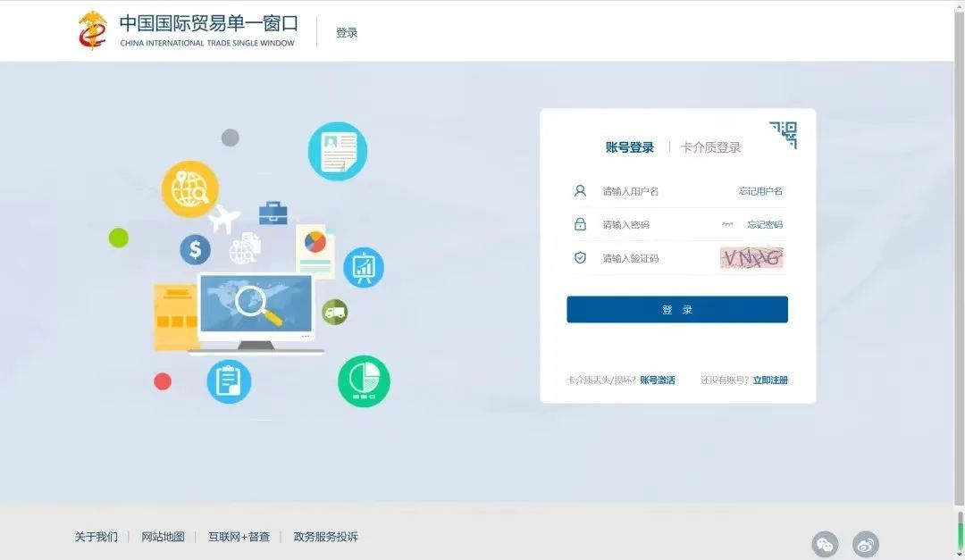The height and width of the screenshot is (560, 965).
Task: Open the WeChat icon in footer
Action: pyautogui.click(x=825, y=544)
